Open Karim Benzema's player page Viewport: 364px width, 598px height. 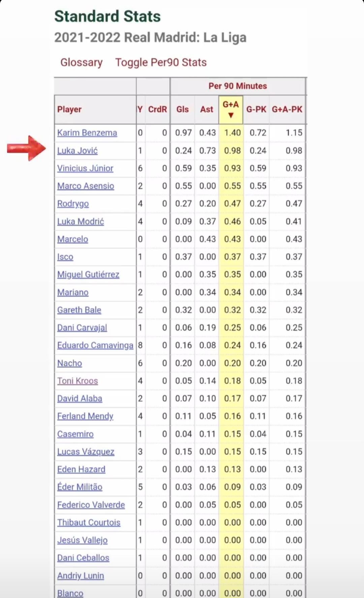point(87,133)
